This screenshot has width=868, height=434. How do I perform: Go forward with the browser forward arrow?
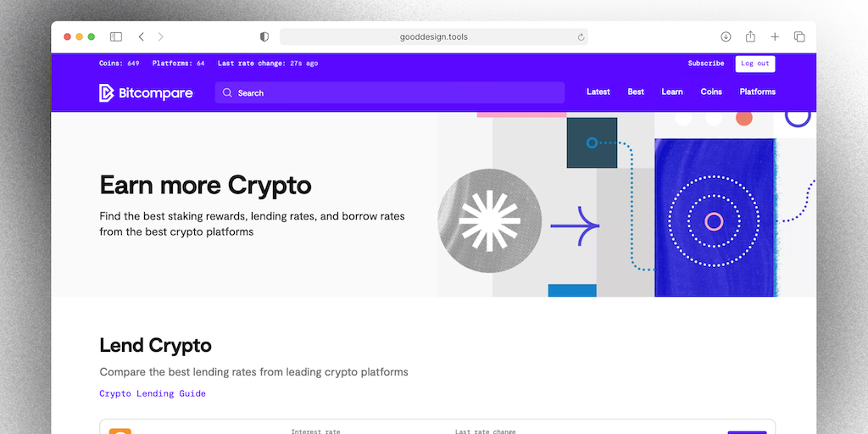[160, 36]
